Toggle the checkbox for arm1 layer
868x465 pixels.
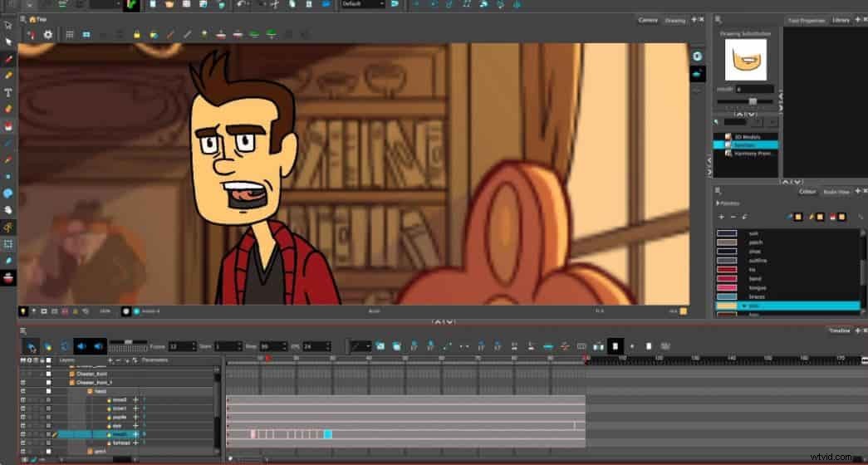(48, 451)
